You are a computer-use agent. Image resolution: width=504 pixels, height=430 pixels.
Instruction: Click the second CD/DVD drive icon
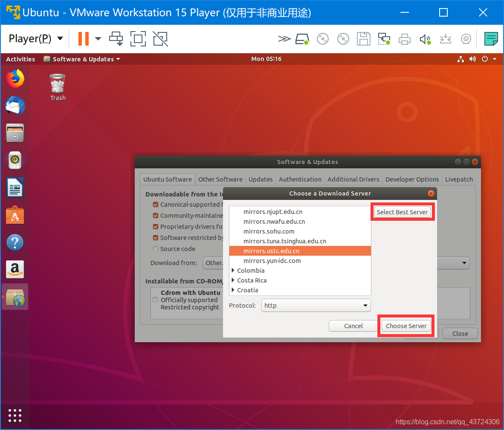(x=343, y=39)
